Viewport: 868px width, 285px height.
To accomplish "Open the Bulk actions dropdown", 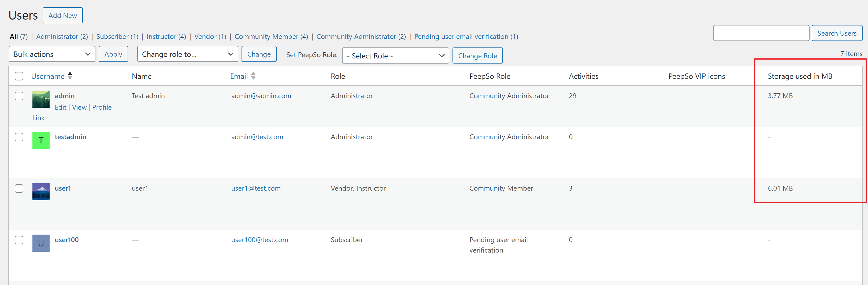I will click(x=52, y=54).
